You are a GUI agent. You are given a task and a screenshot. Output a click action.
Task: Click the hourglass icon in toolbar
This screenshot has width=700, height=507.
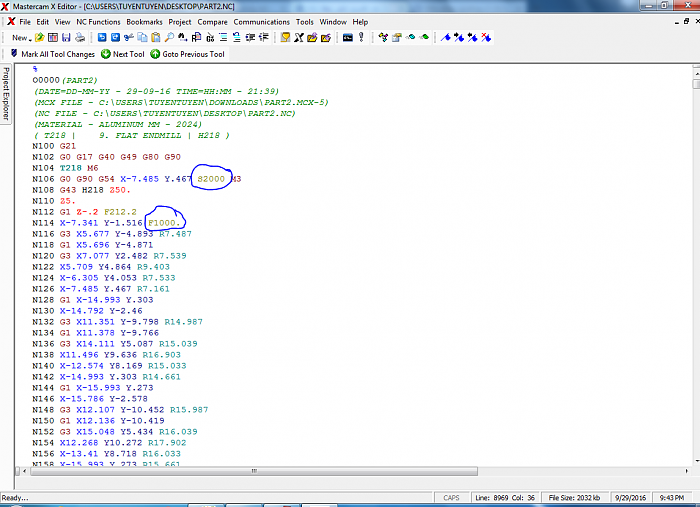click(x=285, y=37)
